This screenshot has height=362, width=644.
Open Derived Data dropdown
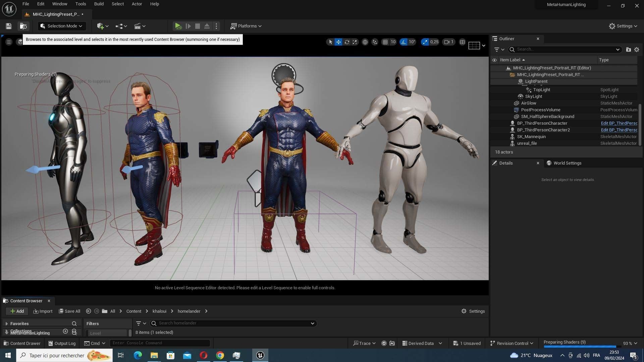tap(422, 344)
